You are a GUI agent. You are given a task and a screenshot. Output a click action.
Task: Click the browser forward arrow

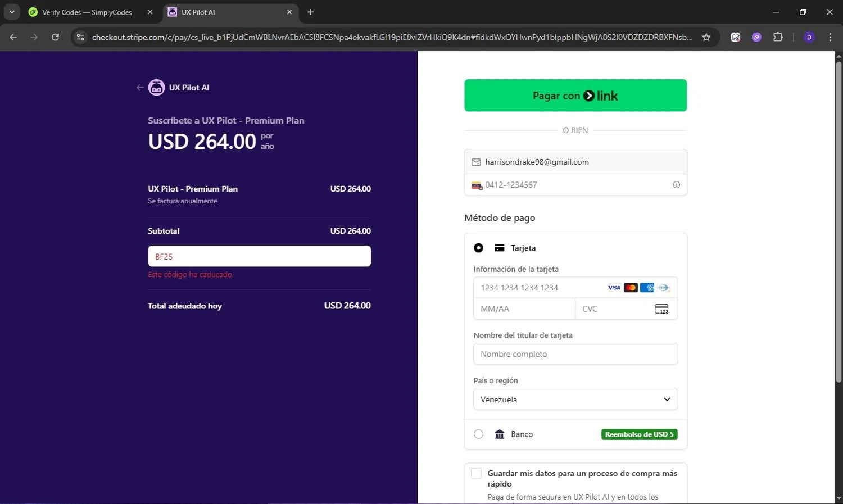click(x=34, y=37)
